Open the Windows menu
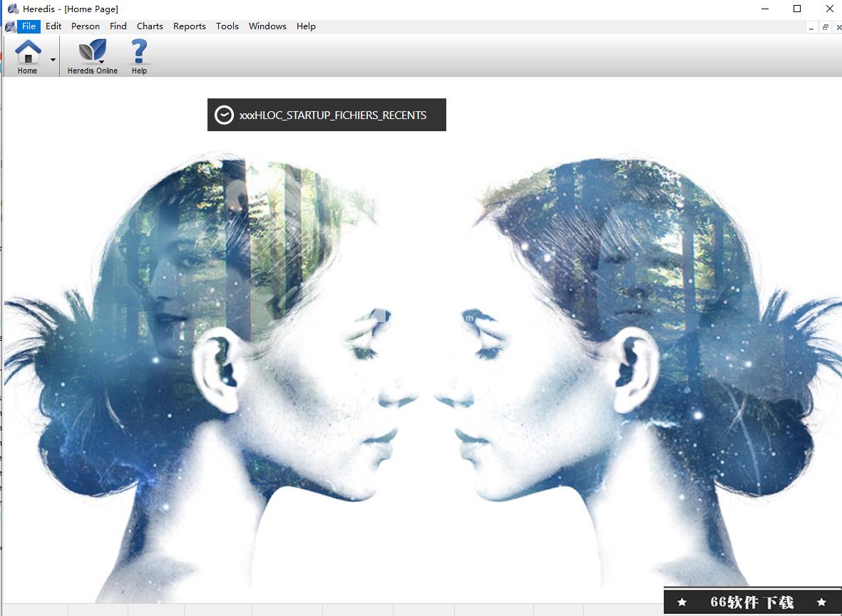 click(267, 26)
